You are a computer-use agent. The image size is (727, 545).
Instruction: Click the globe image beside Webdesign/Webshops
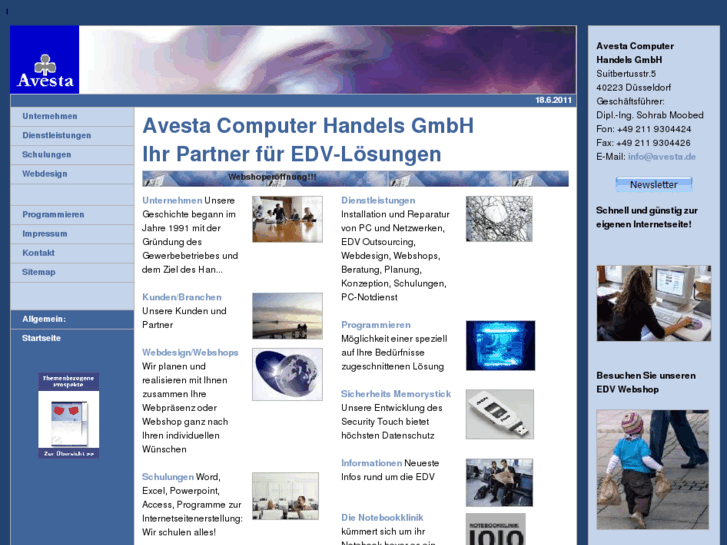[x=287, y=374]
